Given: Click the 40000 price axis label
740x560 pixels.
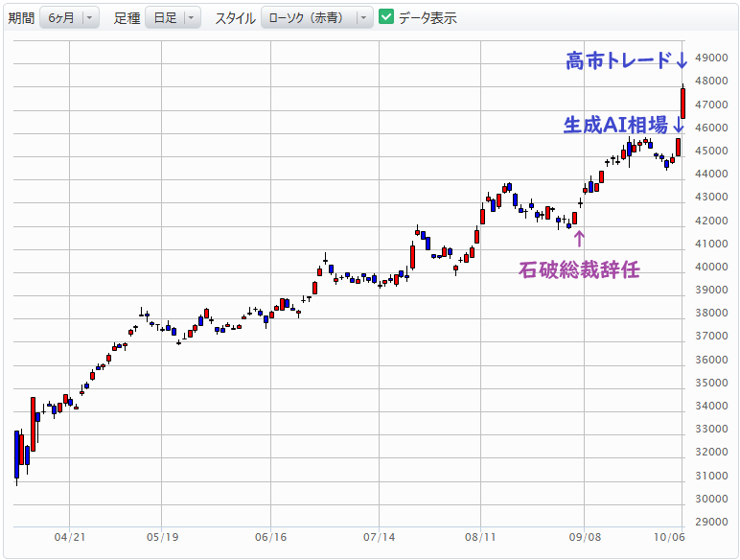Looking at the screenshot, I should click(711, 267).
